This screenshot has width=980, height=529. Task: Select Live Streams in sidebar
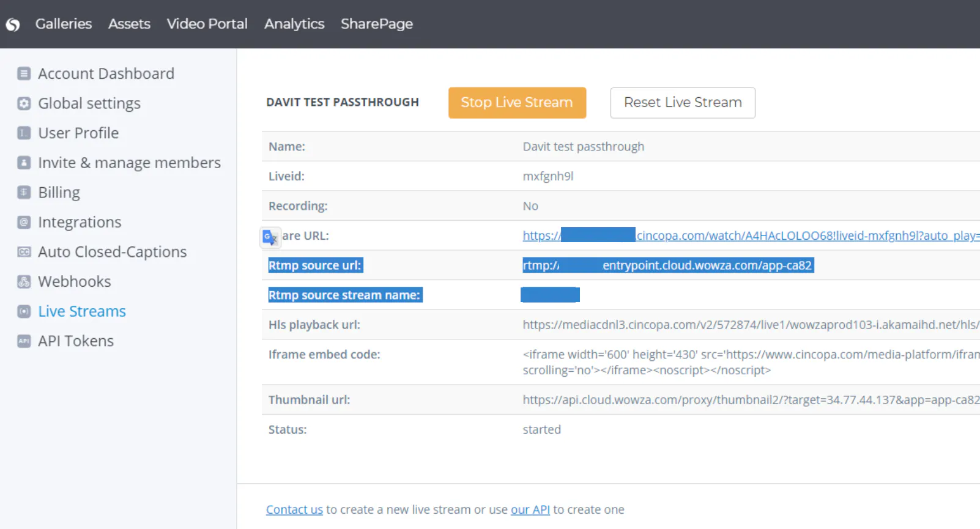coord(82,311)
